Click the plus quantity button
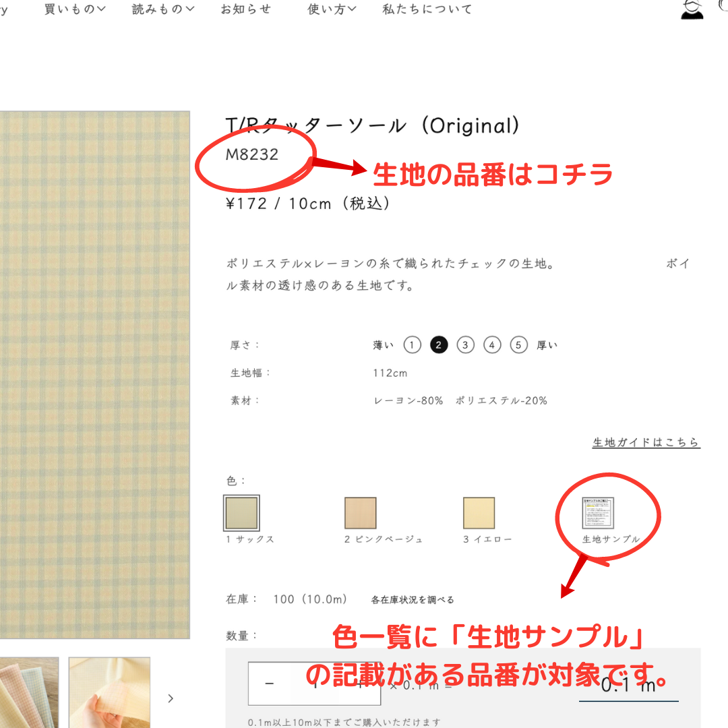 click(x=360, y=684)
